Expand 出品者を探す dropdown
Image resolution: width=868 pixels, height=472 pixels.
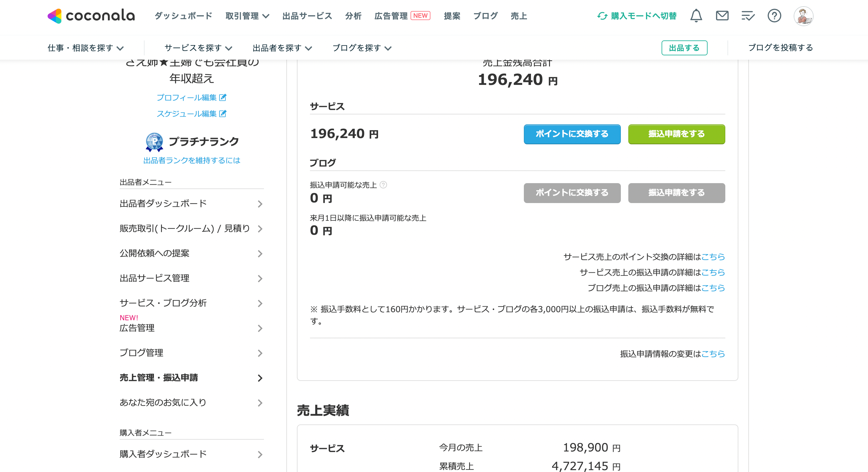[x=282, y=48]
